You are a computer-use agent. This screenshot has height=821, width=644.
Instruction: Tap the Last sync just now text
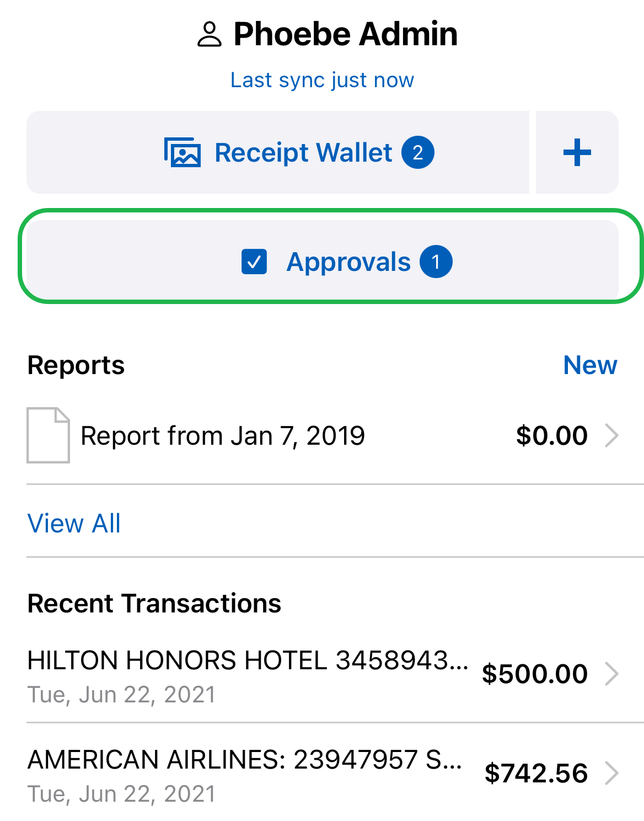(x=322, y=81)
